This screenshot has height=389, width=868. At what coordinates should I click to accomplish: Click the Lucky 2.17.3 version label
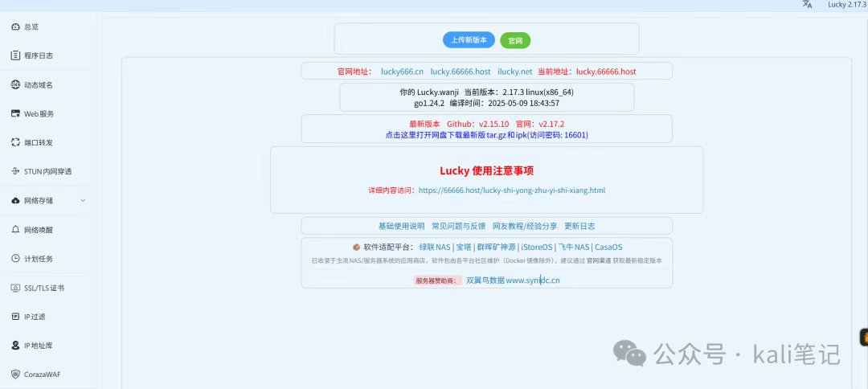847,5
